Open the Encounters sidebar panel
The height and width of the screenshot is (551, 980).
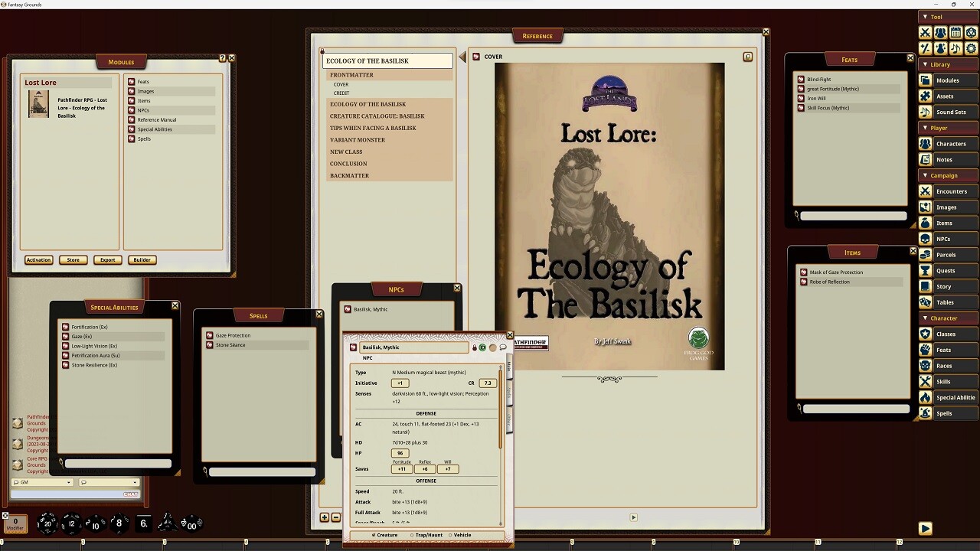(949, 191)
